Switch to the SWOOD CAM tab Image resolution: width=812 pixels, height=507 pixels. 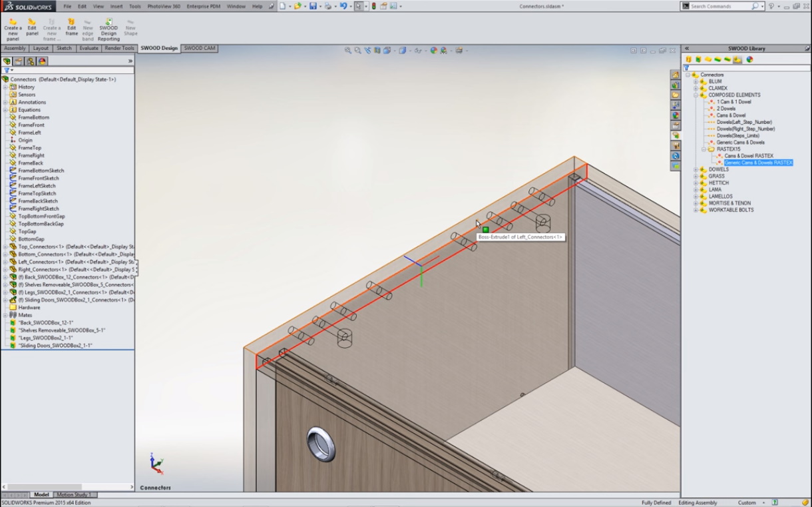click(x=199, y=49)
